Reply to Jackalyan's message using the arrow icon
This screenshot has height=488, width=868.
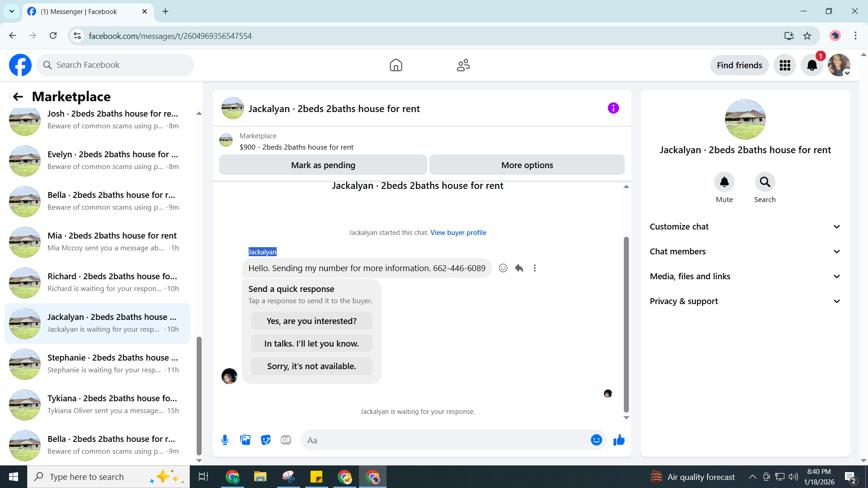(x=519, y=268)
